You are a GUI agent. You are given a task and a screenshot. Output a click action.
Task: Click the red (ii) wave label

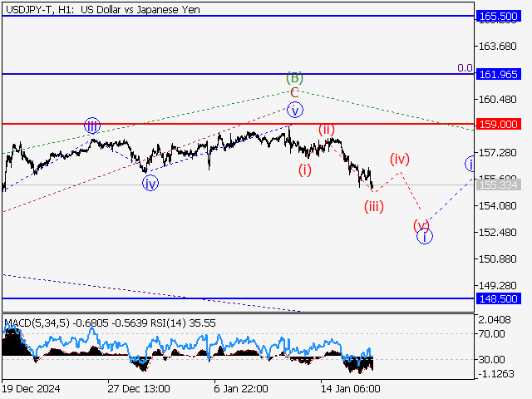coord(327,130)
